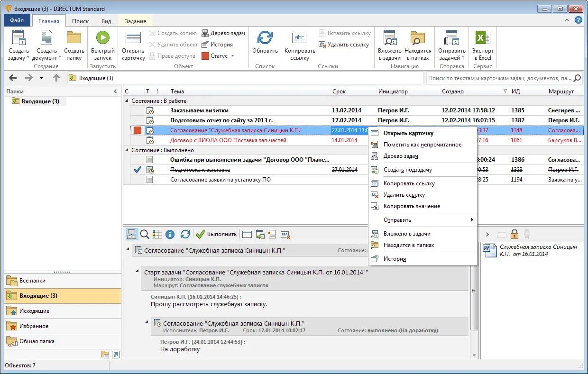Image resolution: width=588 pixels, height=374 pixels.
Task: Switch to the Поиск ribbon tab
Action: (x=80, y=21)
